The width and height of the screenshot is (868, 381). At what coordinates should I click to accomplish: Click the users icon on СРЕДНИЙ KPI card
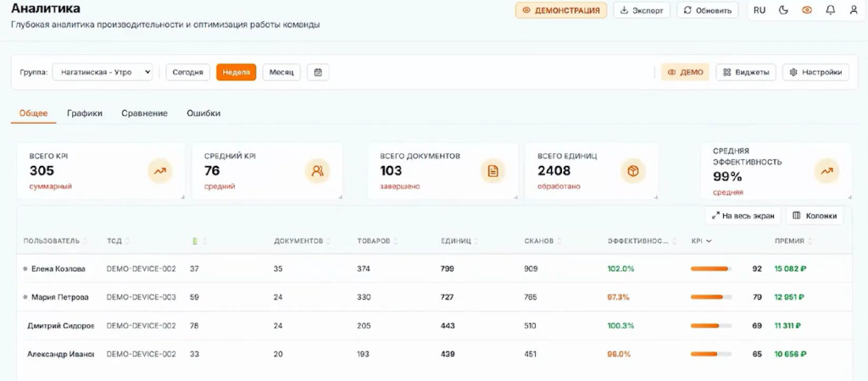pos(317,171)
